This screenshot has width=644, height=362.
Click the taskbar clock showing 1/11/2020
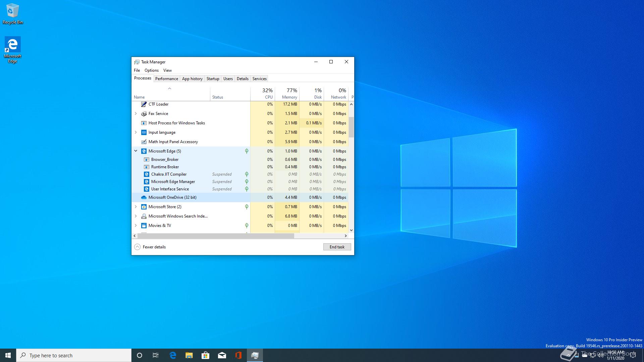(615, 355)
